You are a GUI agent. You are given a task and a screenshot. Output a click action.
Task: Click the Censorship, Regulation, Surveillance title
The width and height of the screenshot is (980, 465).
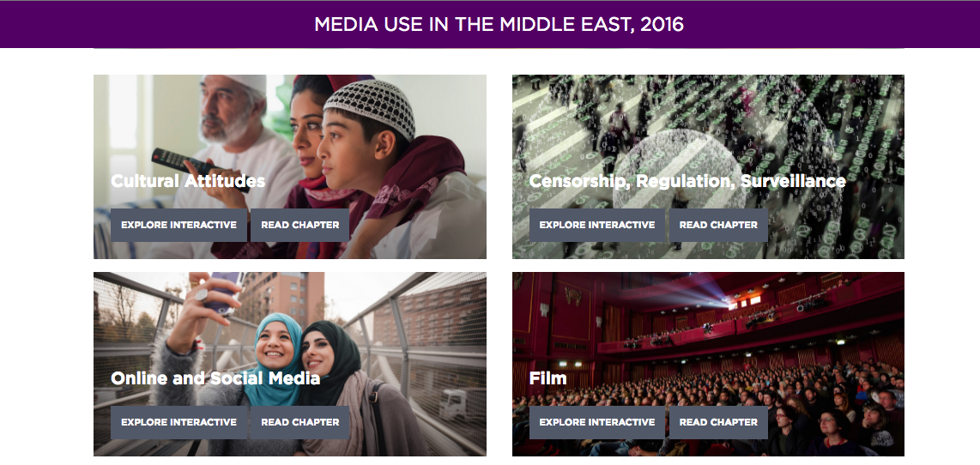coord(687,181)
